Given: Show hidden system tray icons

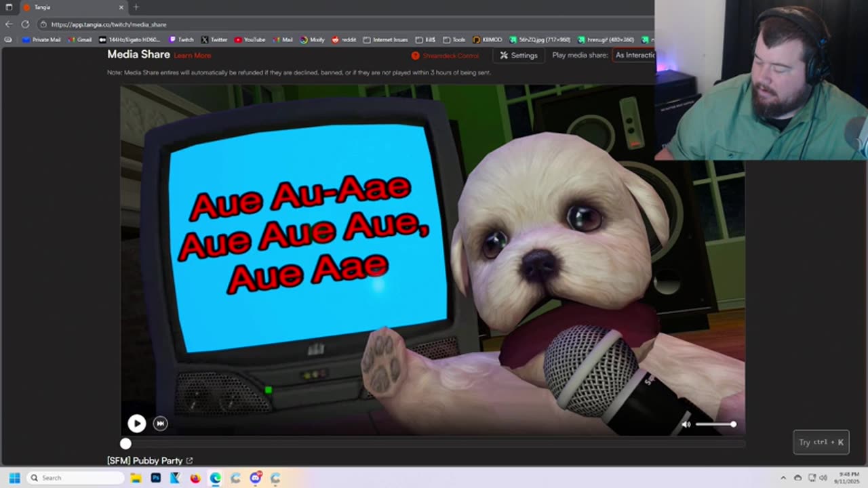Looking at the screenshot, I should [x=783, y=478].
